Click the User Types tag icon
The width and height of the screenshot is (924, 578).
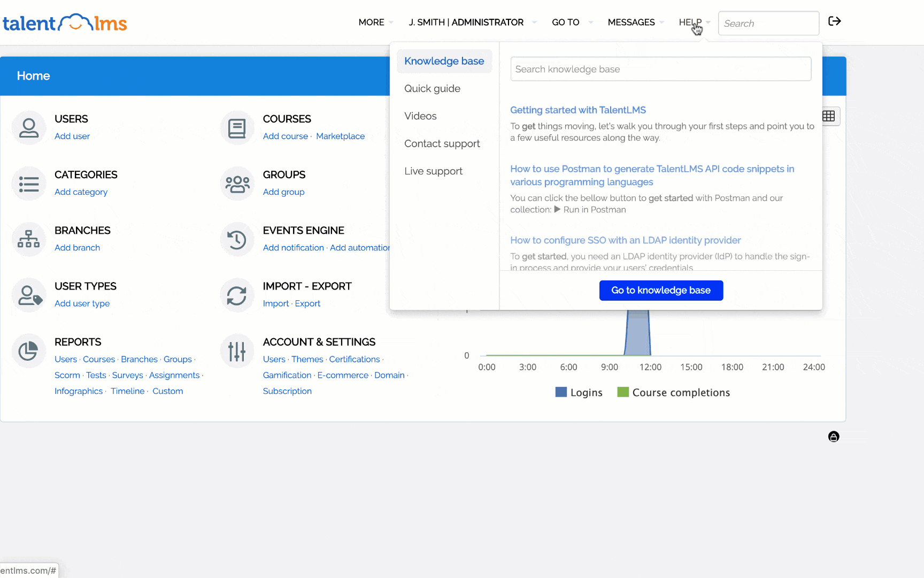[29, 295]
